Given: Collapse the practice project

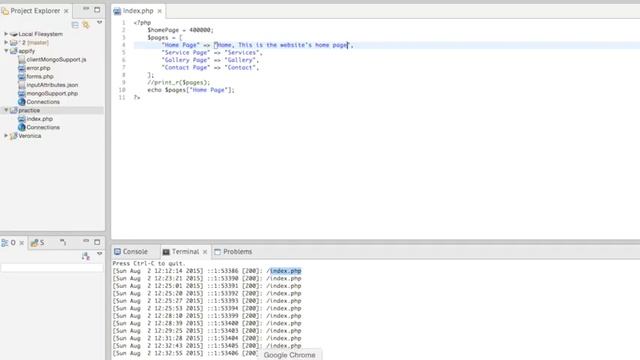Looking at the screenshot, I should pos(6,110).
